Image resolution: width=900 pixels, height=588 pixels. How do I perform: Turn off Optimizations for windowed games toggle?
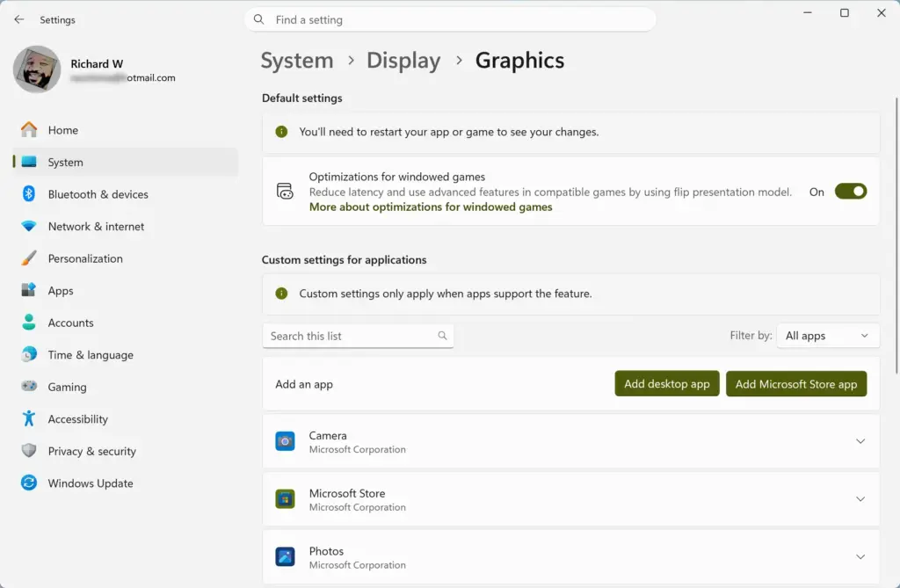(x=851, y=192)
